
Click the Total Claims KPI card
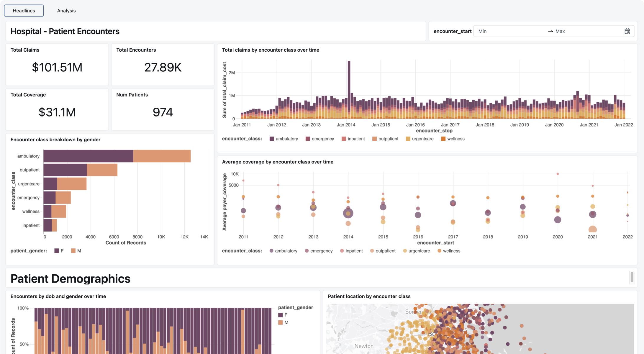(x=57, y=65)
